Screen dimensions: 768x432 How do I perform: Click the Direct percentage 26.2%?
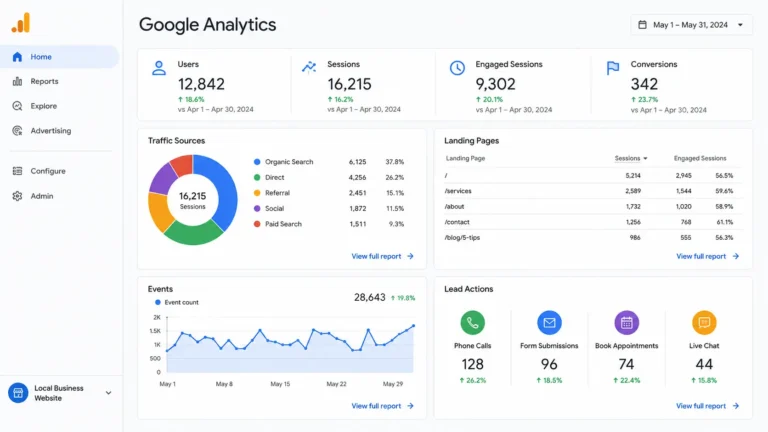tap(395, 177)
